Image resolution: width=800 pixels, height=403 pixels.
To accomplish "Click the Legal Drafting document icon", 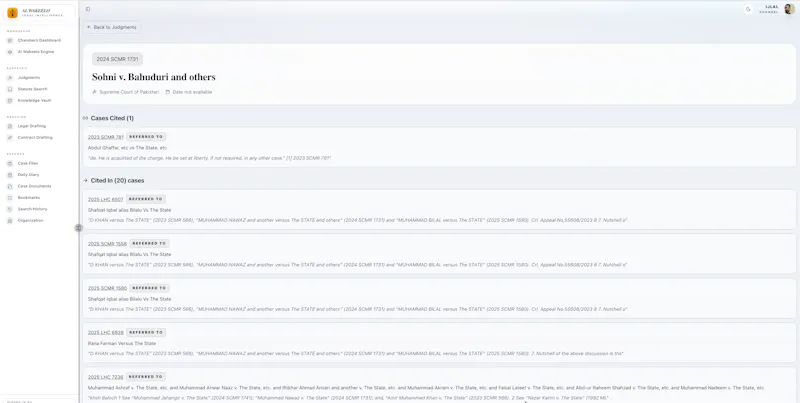I will tap(10, 126).
